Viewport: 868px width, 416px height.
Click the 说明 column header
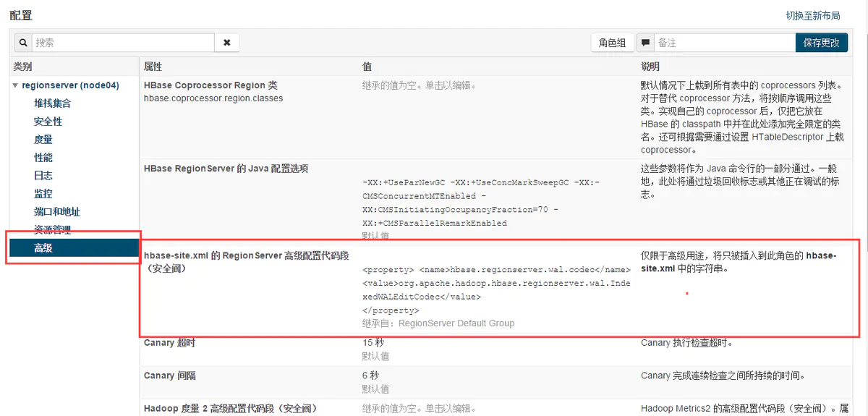tap(650, 66)
